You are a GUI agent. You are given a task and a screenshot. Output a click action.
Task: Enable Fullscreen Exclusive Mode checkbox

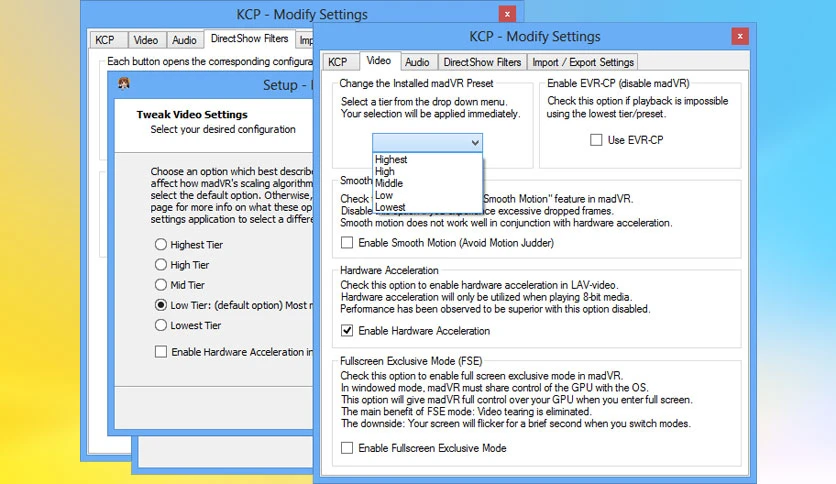click(347, 448)
